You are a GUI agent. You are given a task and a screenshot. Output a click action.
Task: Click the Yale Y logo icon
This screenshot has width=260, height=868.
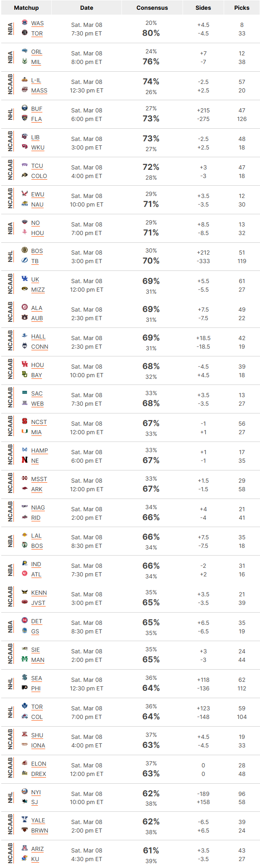[24, 820]
